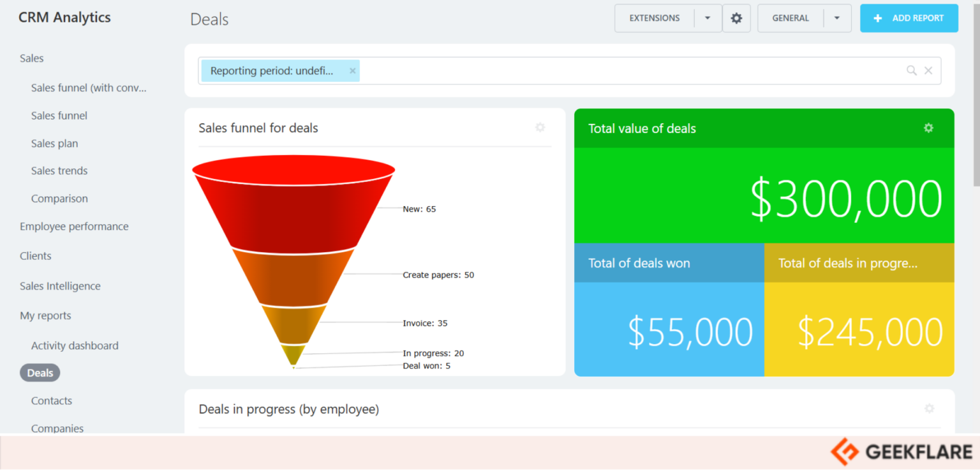Viewport: 980px width, 470px height.
Task: Clear the filter bar with X icon
Action: pos(928,71)
